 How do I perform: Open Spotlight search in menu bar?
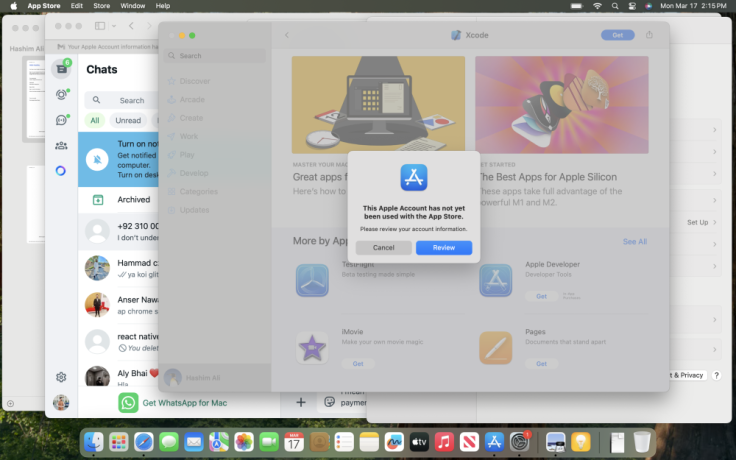tap(615, 6)
